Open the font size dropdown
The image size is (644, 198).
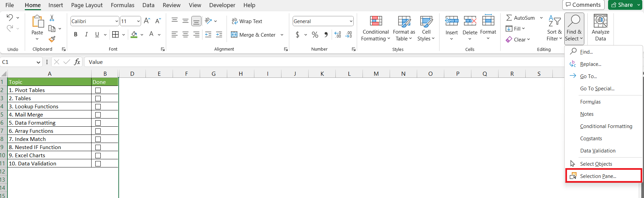[138, 21]
